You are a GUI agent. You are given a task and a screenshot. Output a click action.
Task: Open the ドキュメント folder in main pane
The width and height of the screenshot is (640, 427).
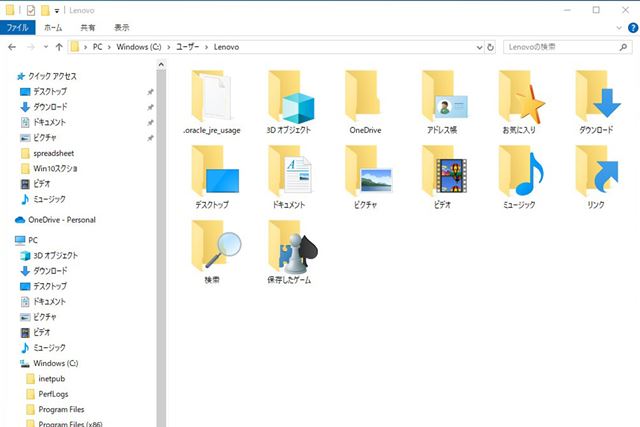[x=289, y=177]
